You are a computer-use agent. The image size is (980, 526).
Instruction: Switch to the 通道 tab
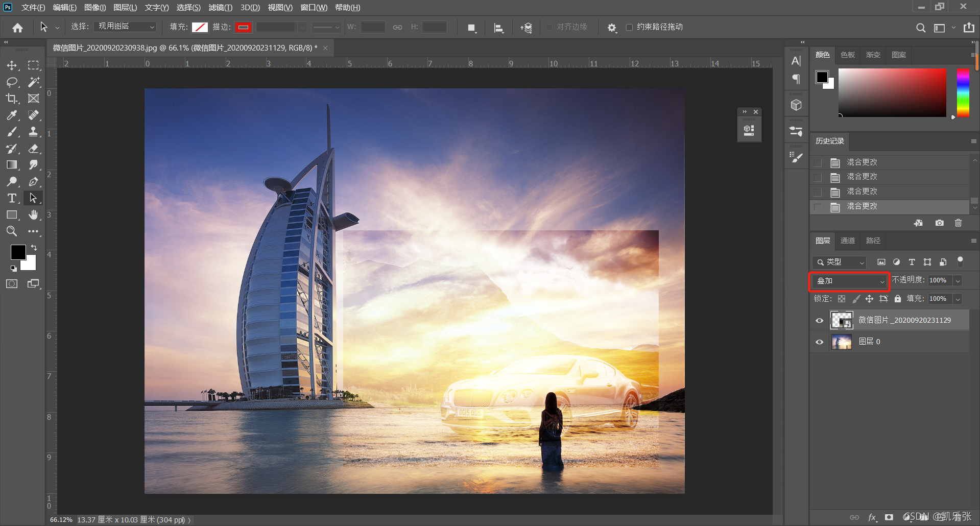(x=848, y=241)
